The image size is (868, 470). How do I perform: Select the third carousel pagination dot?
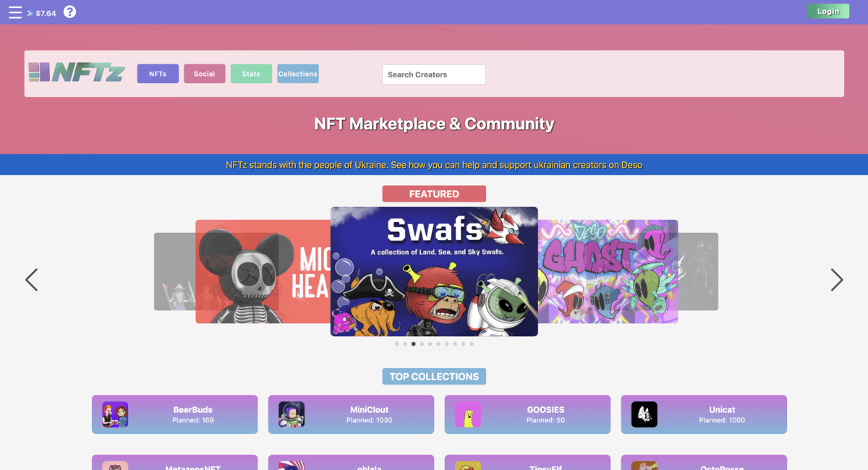pyautogui.click(x=413, y=343)
